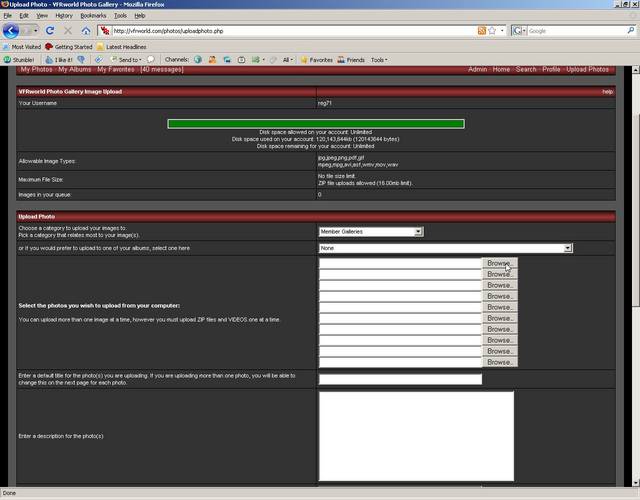Click inside the photo description text area
Screen dimensions: 640x500
pos(416,437)
